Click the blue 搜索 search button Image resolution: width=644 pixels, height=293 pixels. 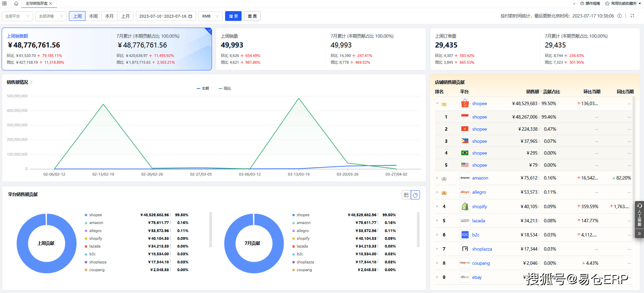(233, 16)
